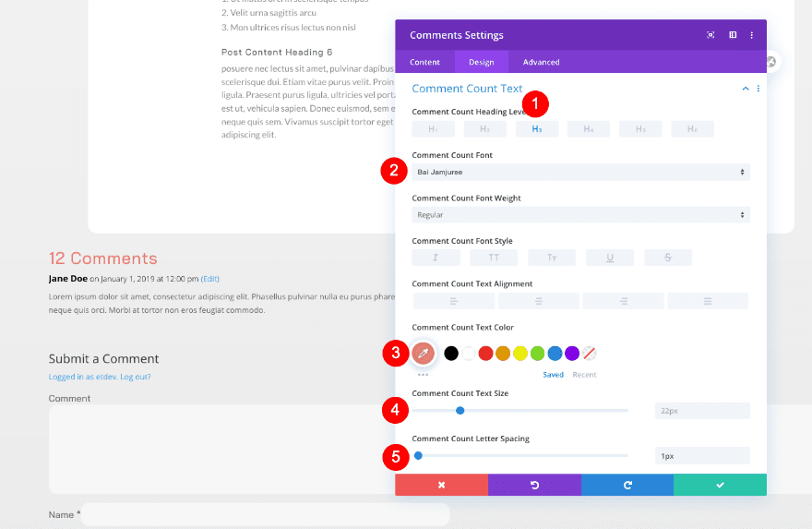Select H1 heading level
The width and height of the screenshot is (812, 529).
click(x=433, y=129)
